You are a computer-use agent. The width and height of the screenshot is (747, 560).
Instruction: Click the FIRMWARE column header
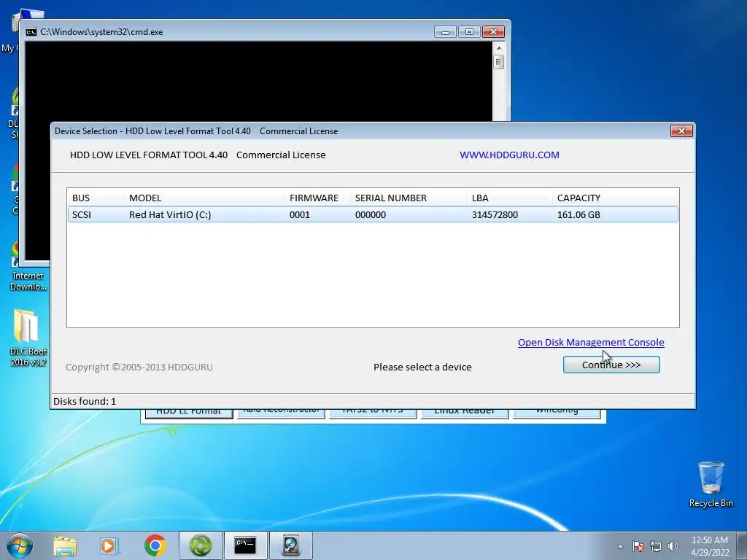[x=317, y=198]
